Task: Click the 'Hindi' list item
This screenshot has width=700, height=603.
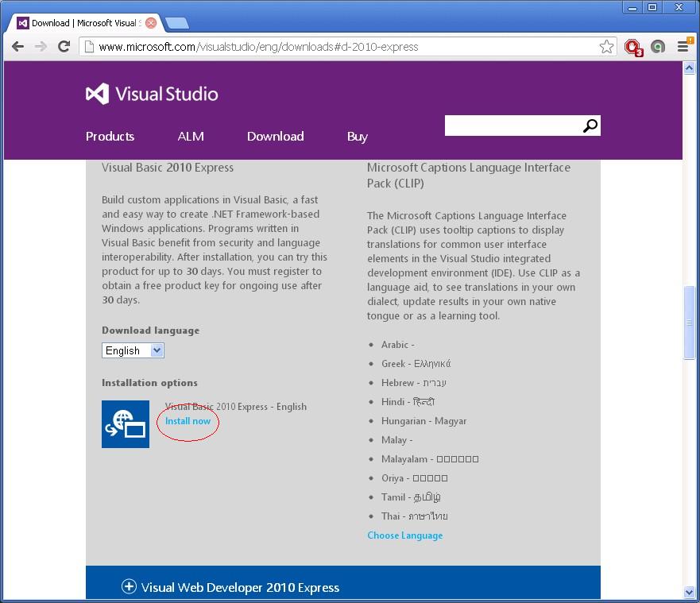Action: 408,402
